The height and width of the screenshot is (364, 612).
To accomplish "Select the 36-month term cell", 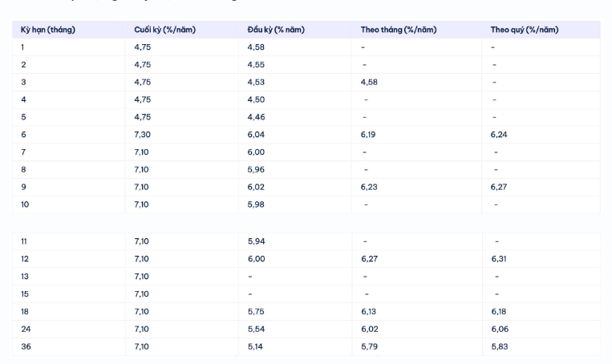I will coord(26,346).
